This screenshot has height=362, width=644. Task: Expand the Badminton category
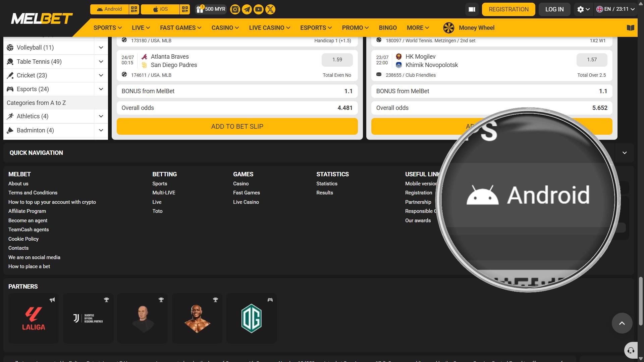click(101, 130)
